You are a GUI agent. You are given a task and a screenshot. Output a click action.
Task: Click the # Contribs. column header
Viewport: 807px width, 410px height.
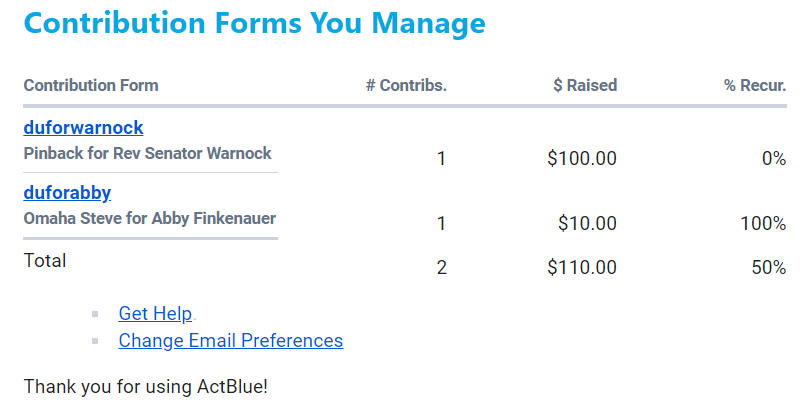click(406, 85)
